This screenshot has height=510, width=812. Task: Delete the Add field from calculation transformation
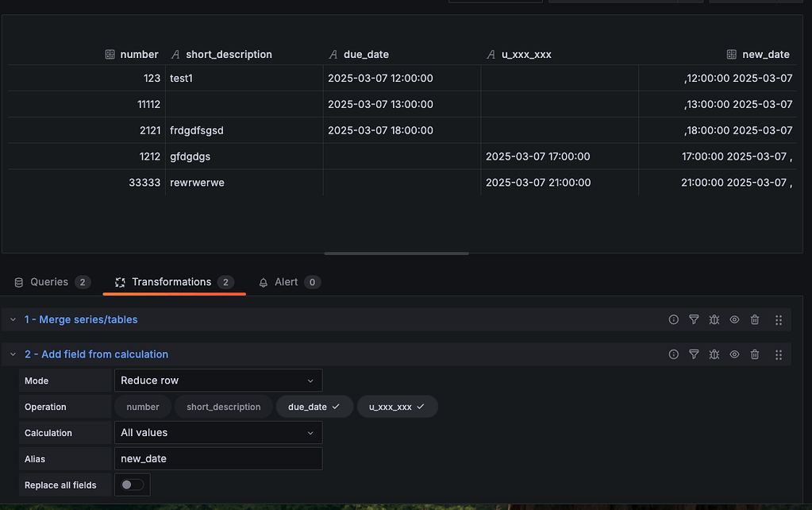754,354
